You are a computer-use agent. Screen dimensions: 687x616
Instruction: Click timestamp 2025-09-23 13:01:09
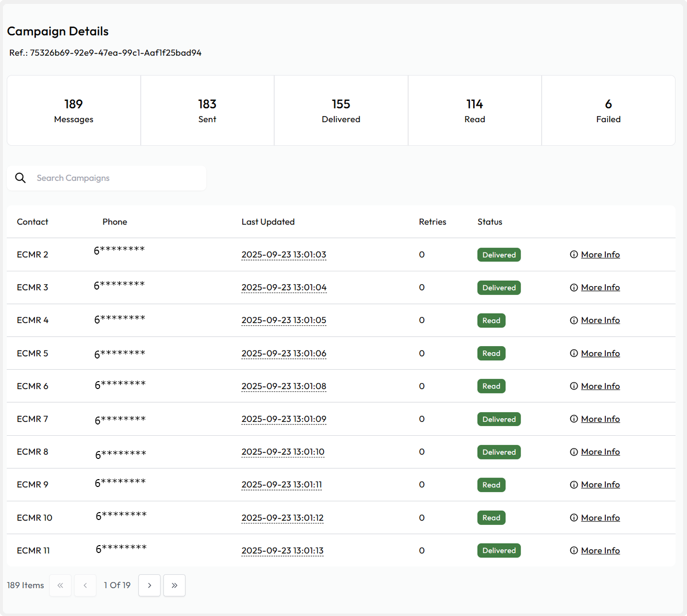pyautogui.click(x=284, y=419)
